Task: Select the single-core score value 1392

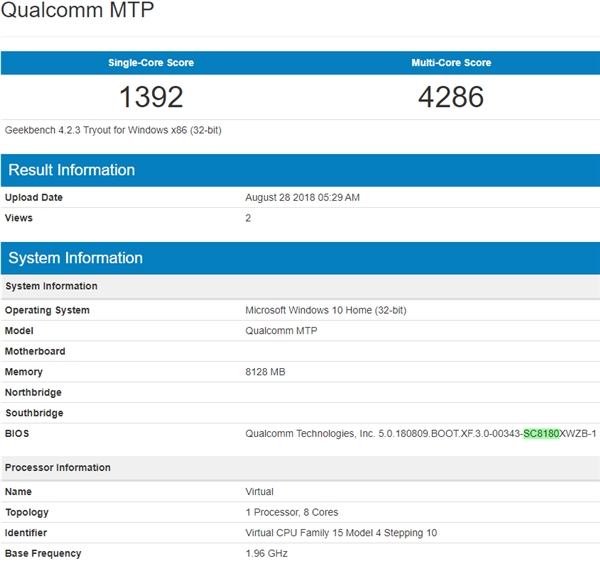Action: [x=151, y=97]
